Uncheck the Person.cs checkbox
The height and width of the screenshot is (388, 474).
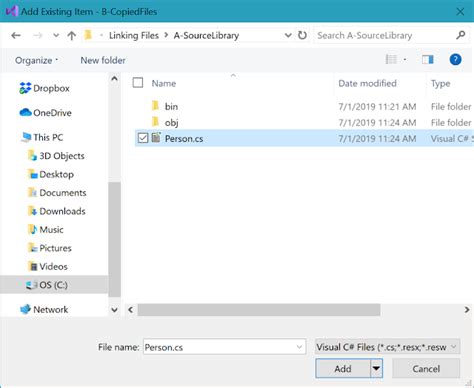click(x=143, y=138)
